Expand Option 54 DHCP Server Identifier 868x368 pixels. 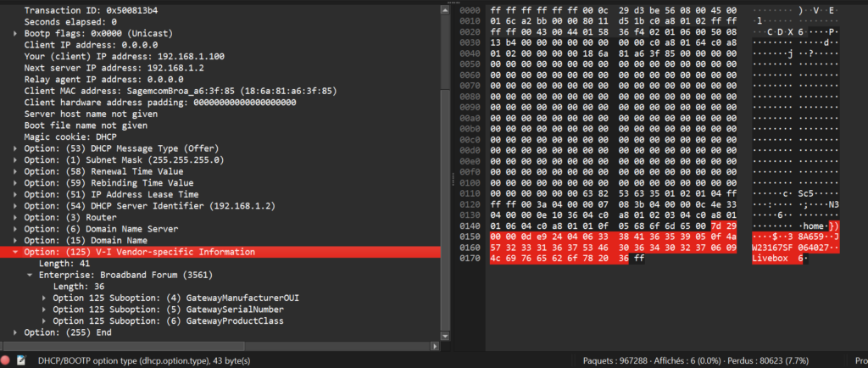(16, 206)
